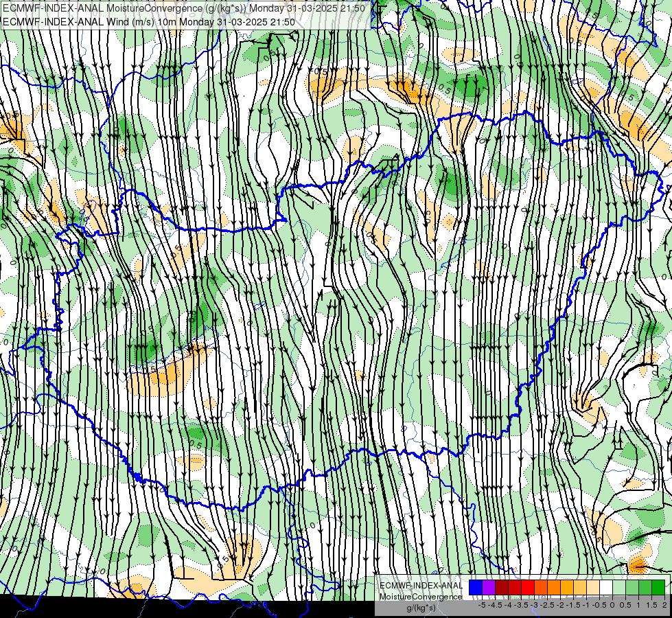Click the -0.5 legend tick label

(x=599, y=605)
